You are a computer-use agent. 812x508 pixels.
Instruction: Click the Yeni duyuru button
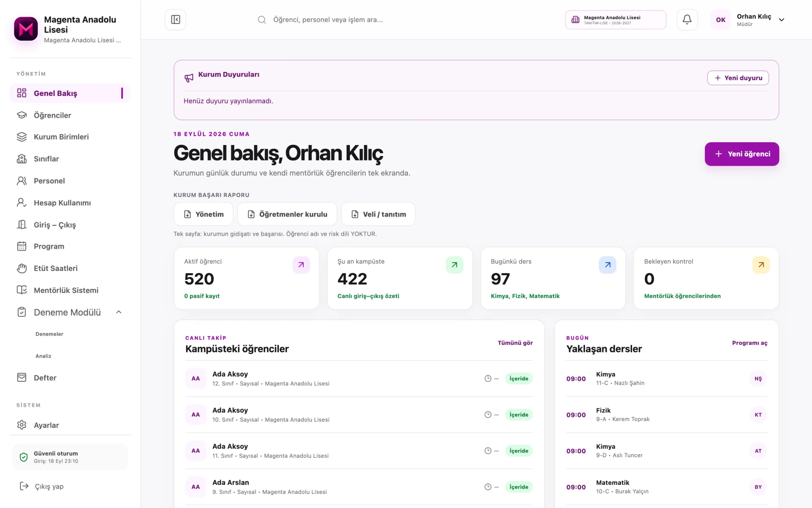tap(738, 78)
